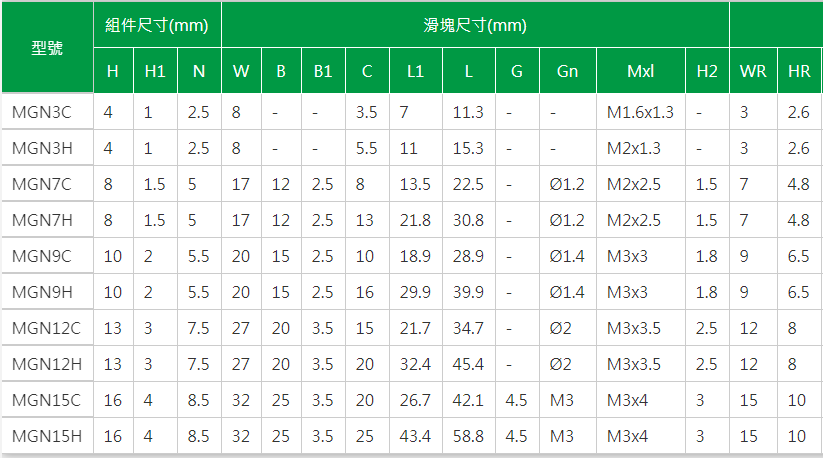The image size is (823, 458).
Task: Select the MGN12C model cell
Action: tap(47, 328)
